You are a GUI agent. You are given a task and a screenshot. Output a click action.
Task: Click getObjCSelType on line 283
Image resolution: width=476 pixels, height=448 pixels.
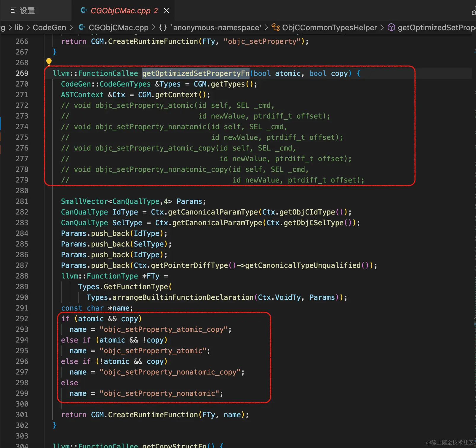point(314,223)
